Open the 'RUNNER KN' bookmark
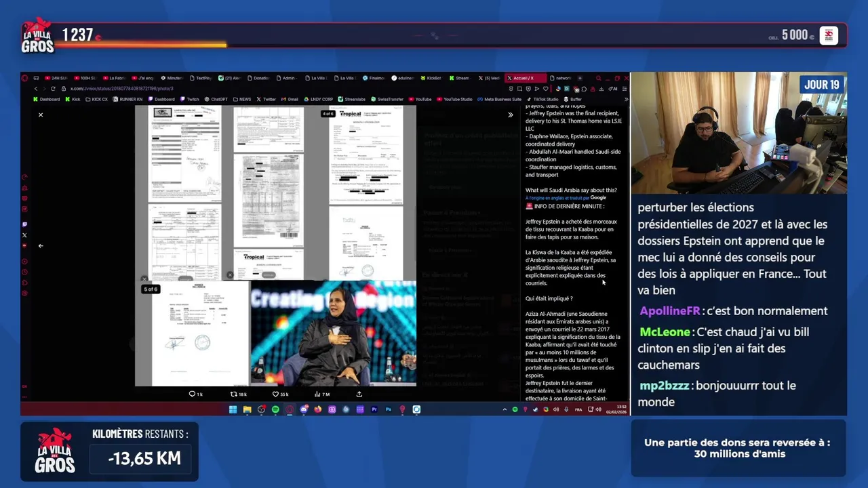Screen dimensions: 868x488 pos(127,100)
